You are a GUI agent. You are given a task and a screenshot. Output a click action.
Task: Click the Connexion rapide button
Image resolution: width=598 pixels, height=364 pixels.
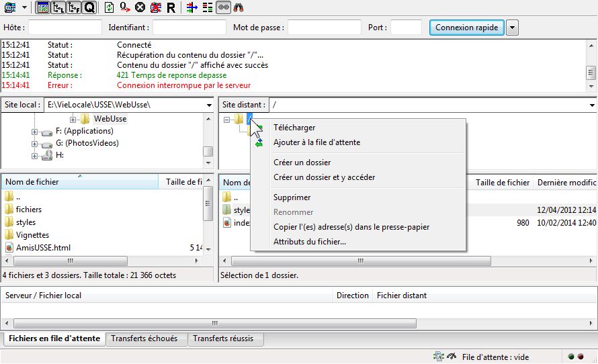click(466, 28)
